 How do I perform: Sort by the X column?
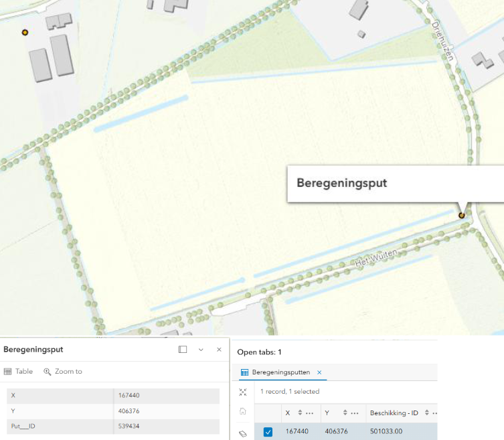click(300, 413)
